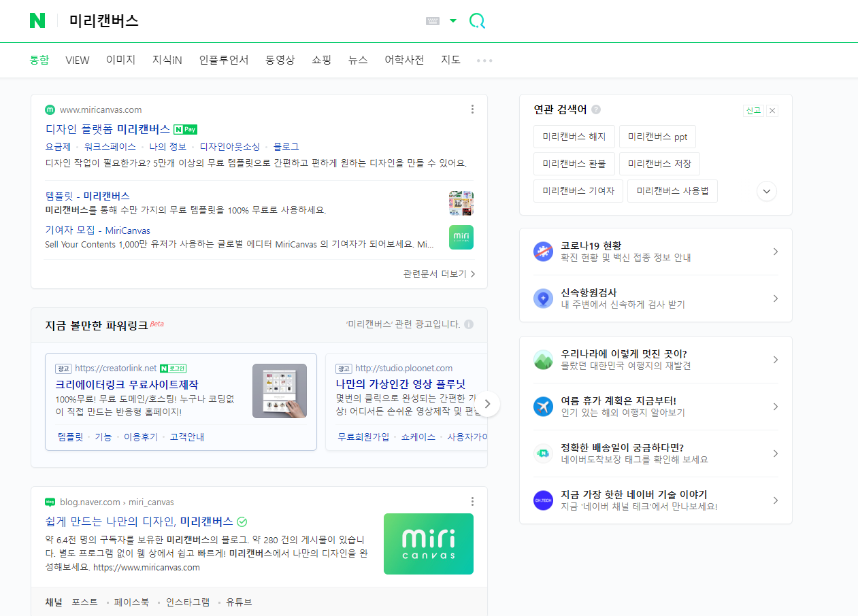Open 신속항원검사 chevron arrow

[776, 298]
